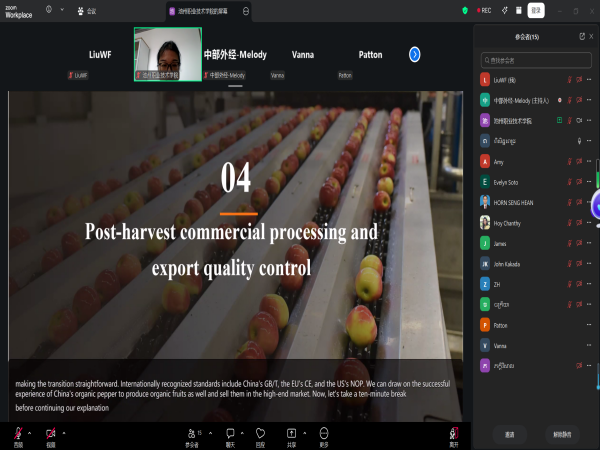Image resolution: width=600 pixels, height=450 pixels.
Task: Click video icon in HORN SENG HEAN row
Action: click(579, 202)
